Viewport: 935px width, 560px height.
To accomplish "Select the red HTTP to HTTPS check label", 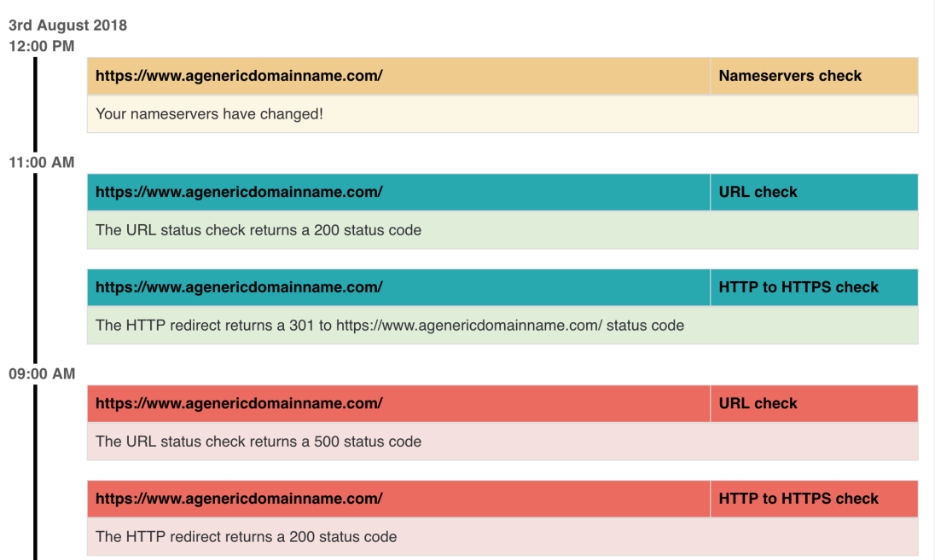I will click(799, 499).
